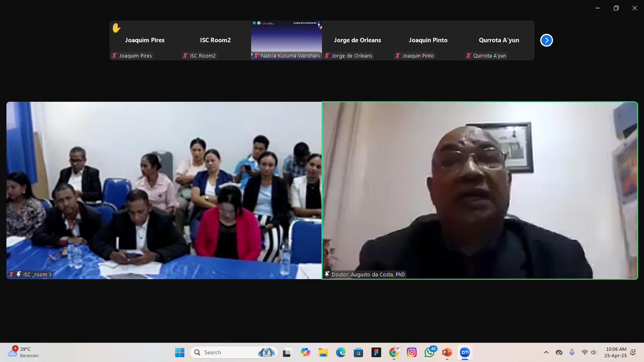644x362 pixels.
Task: Expand hidden system tray icons chevron
Action: tap(546, 352)
